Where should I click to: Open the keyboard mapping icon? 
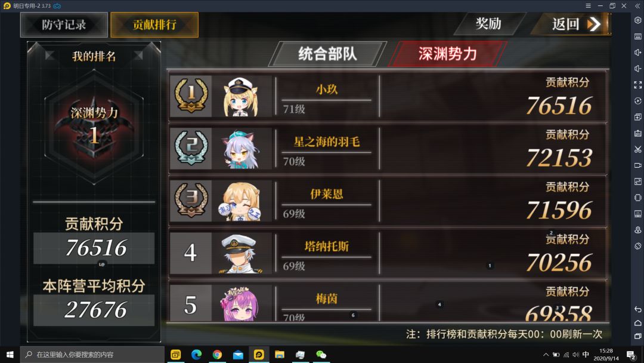[637, 36]
